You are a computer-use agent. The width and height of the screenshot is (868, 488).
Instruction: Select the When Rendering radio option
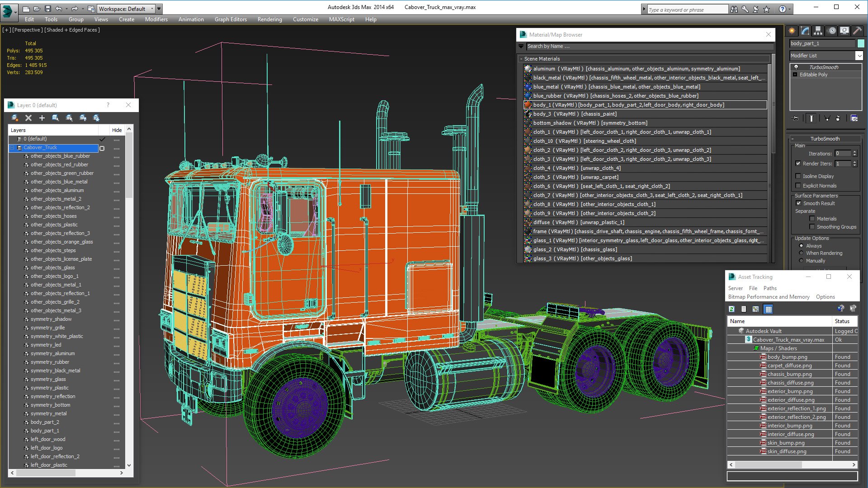801,253
